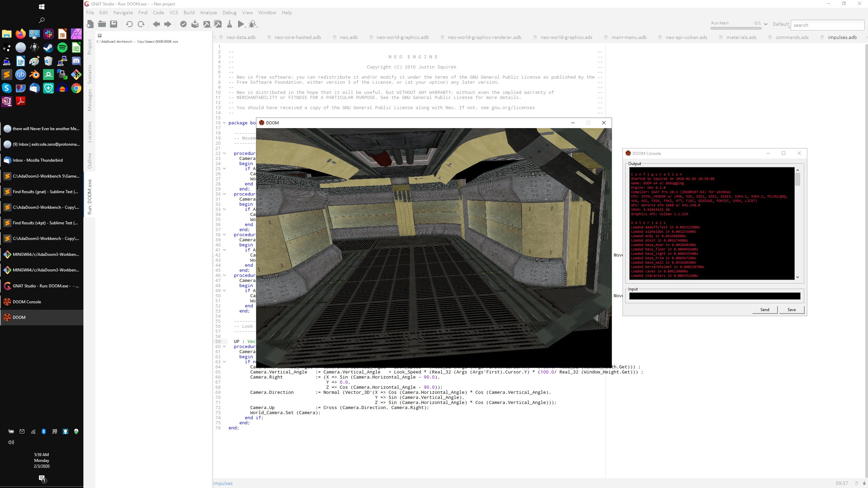Collapse the if block fold at line 25
The width and height of the screenshot is (868, 488).
[224, 169]
